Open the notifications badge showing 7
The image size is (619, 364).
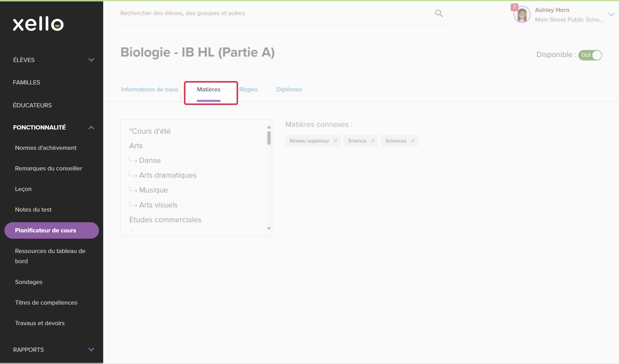[x=514, y=7]
